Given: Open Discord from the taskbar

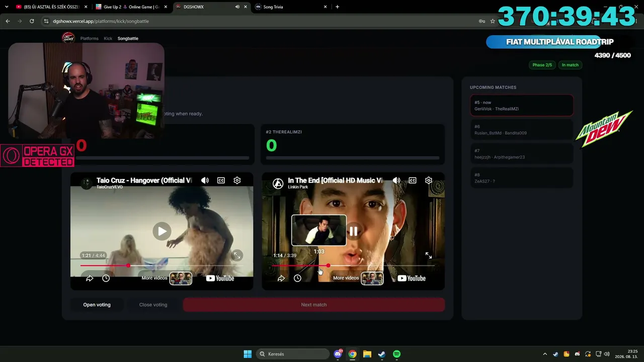Looking at the screenshot, I should (338, 354).
